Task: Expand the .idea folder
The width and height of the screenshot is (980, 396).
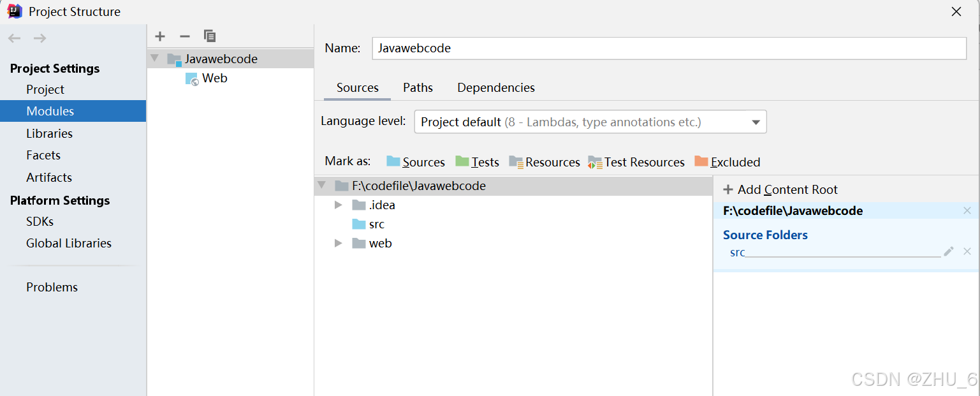Action: tap(339, 205)
